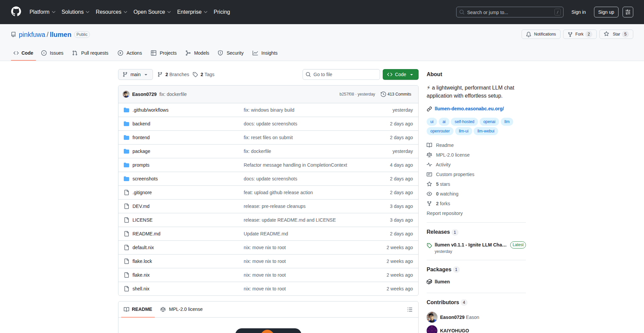Viewport: 644px width, 333px height.
Task: Click the .gitignore file icon
Action: coord(126,192)
